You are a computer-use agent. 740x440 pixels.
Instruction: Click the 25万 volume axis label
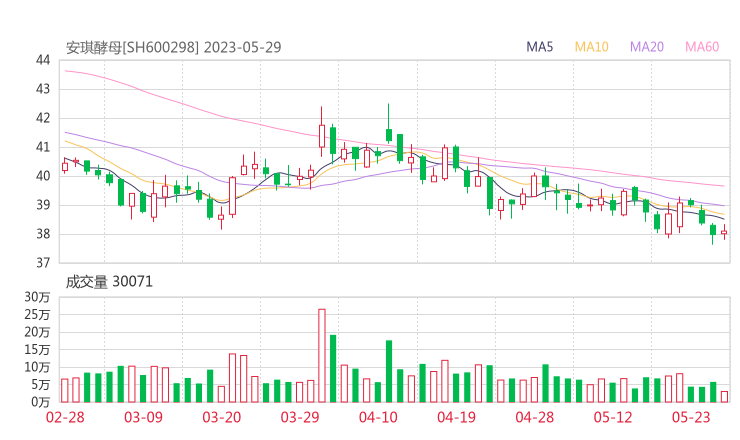(37, 314)
